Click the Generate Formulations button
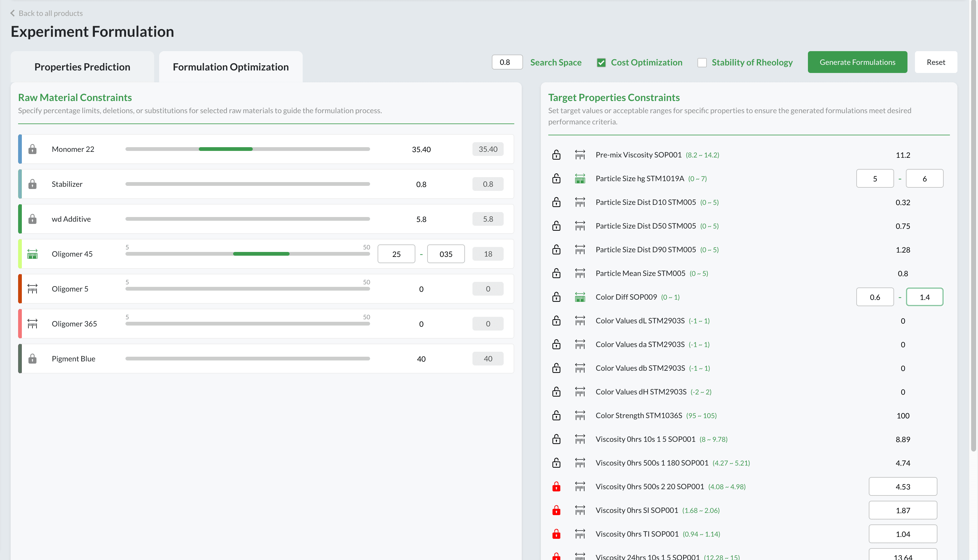Image resolution: width=978 pixels, height=560 pixels. click(857, 62)
